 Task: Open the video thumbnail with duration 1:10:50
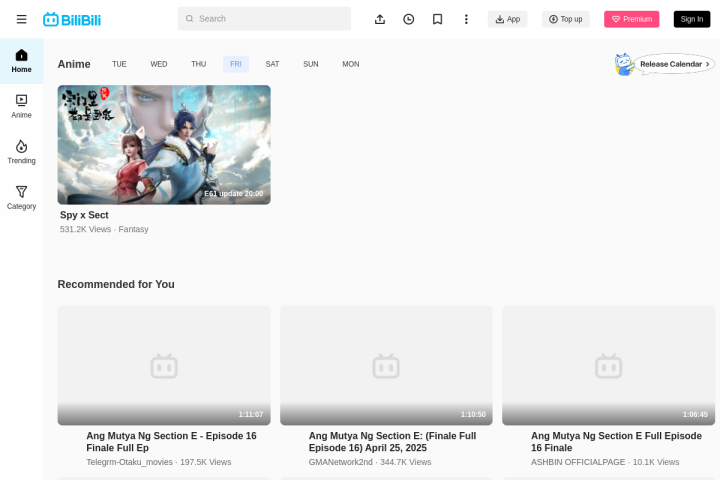(386, 365)
